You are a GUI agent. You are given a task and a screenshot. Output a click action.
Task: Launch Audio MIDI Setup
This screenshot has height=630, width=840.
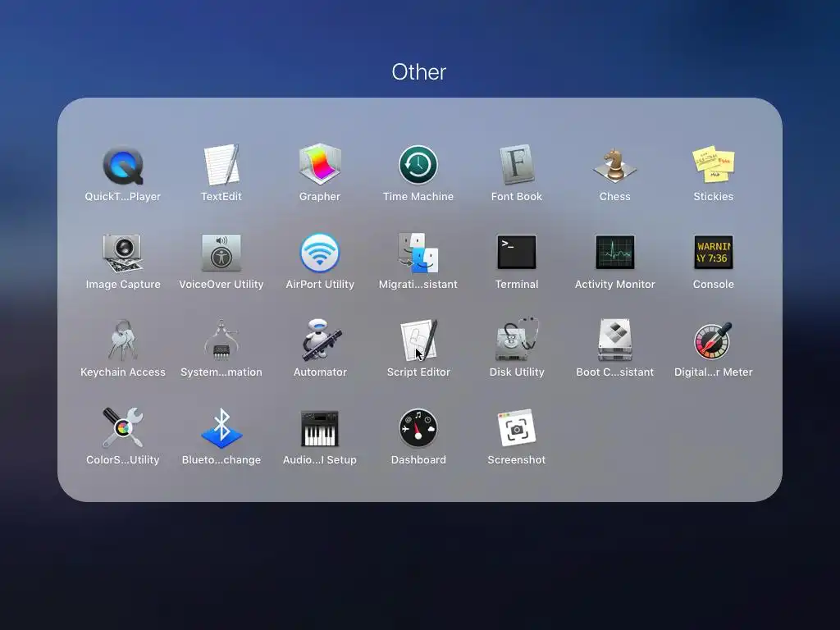pyautogui.click(x=320, y=428)
